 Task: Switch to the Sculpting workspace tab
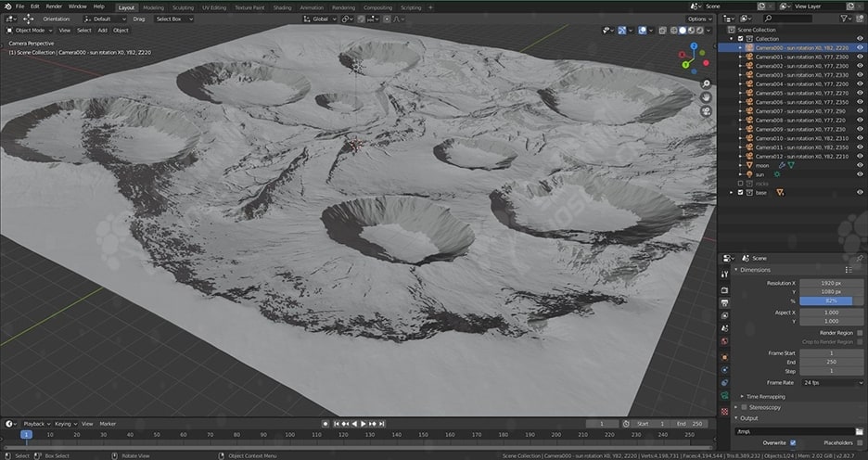click(x=184, y=6)
